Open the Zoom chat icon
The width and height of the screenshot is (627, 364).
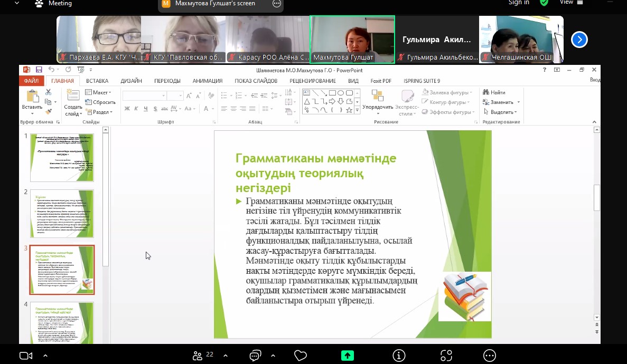pos(256,355)
